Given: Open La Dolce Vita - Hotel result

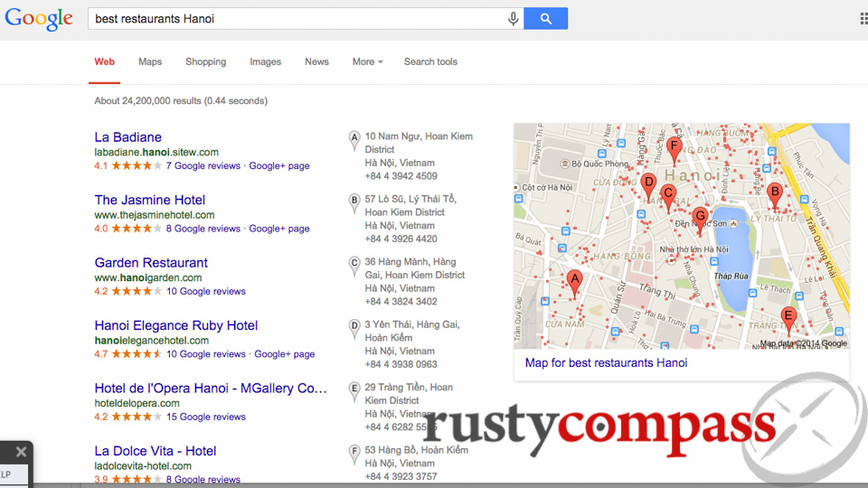Looking at the screenshot, I should tap(155, 451).
